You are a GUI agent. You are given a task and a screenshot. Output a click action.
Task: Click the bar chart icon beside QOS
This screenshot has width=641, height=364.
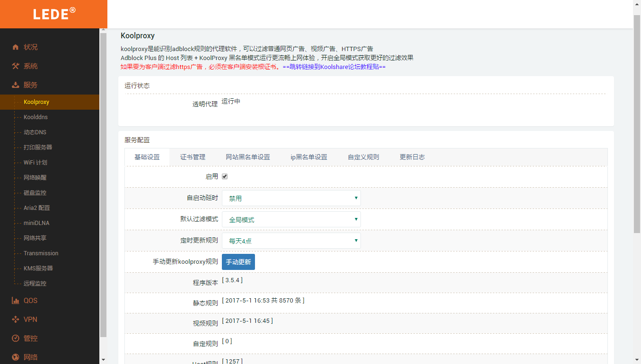16,301
